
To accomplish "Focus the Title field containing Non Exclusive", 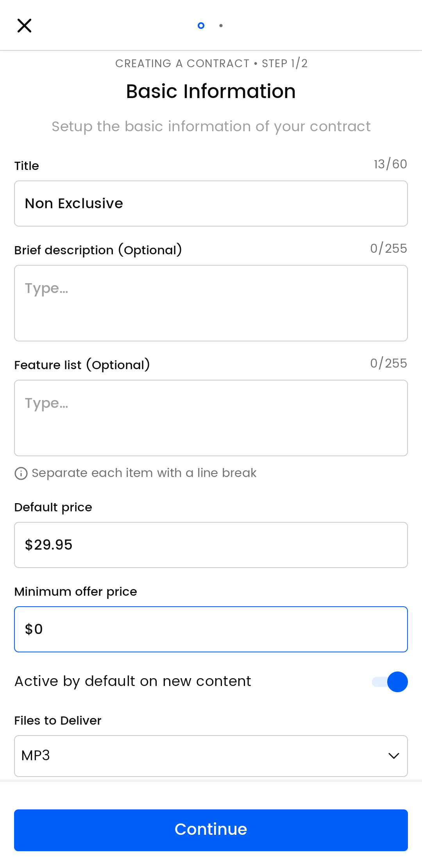I will point(211,204).
